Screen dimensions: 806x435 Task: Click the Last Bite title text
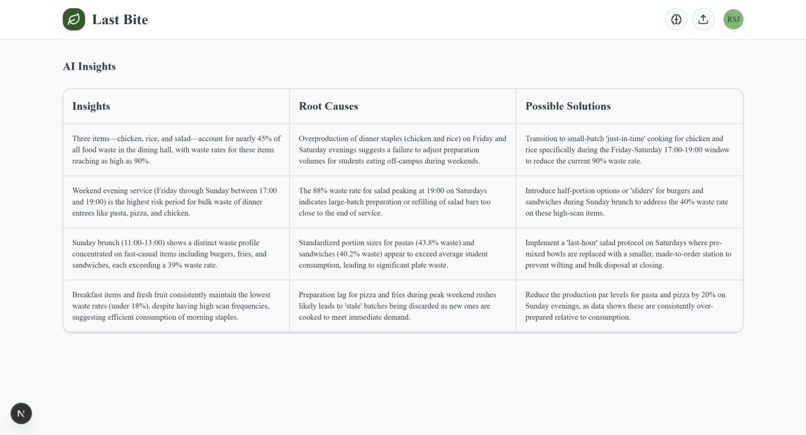pos(120,20)
